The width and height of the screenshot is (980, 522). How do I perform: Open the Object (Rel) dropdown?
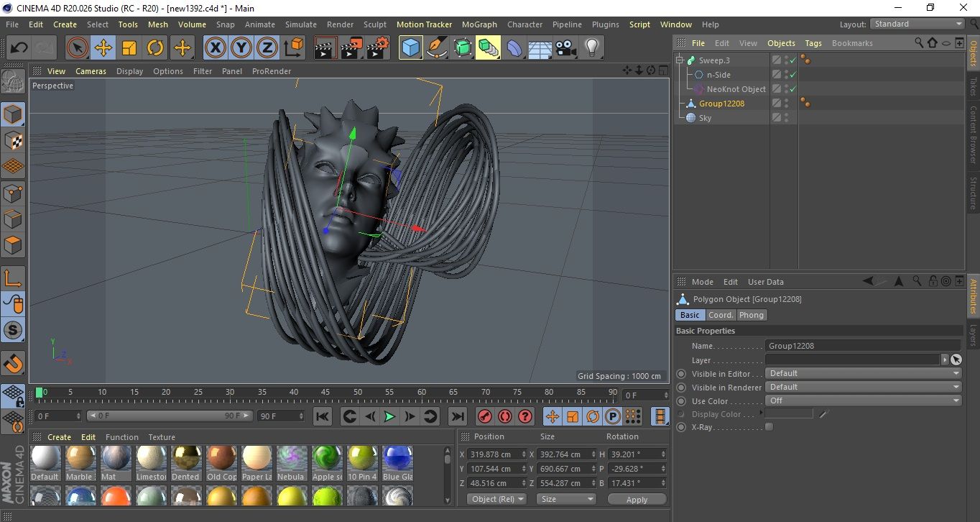[496, 499]
